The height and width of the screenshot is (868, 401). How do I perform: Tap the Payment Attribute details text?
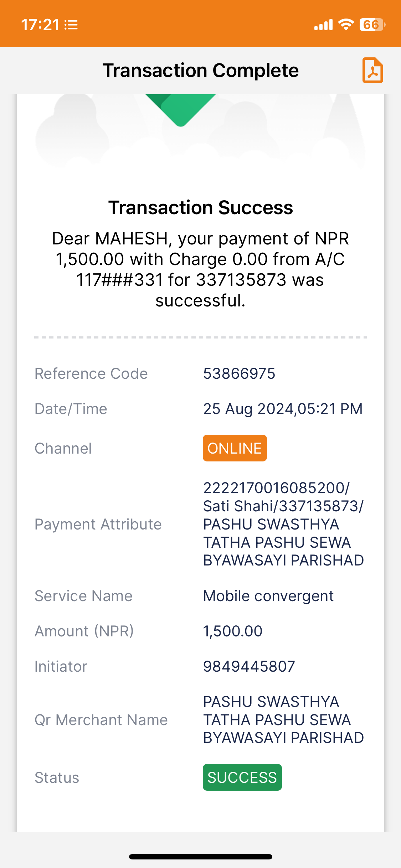pyautogui.click(x=283, y=524)
